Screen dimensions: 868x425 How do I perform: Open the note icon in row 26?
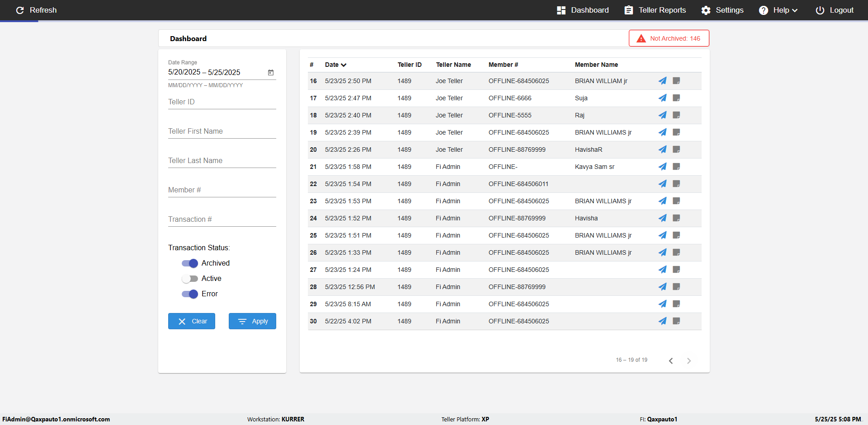click(676, 252)
